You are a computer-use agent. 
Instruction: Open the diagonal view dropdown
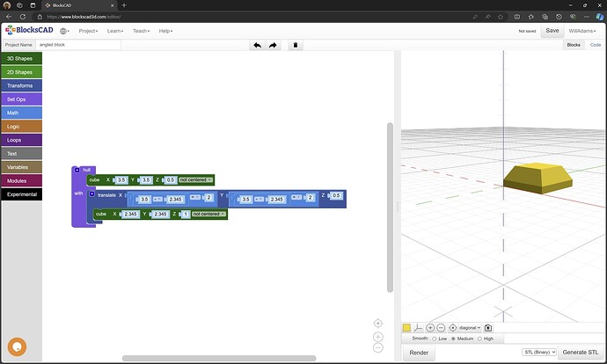[470, 328]
